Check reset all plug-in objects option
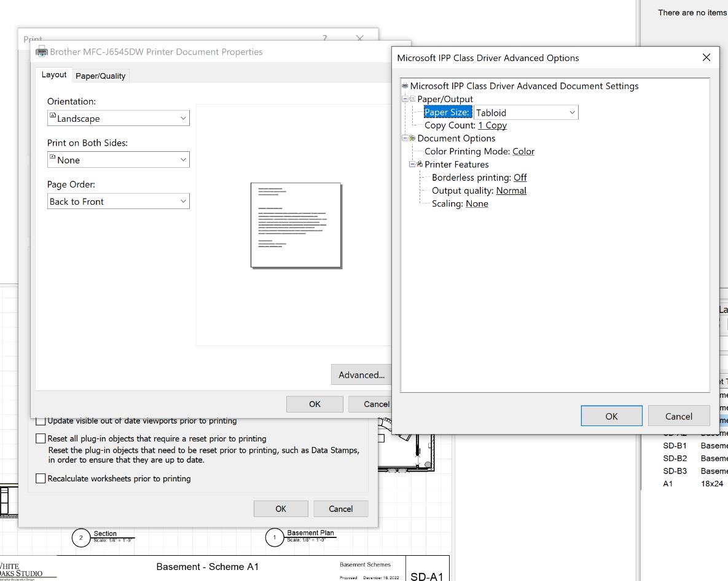The width and height of the screenshot is (728, 581). 41,439
